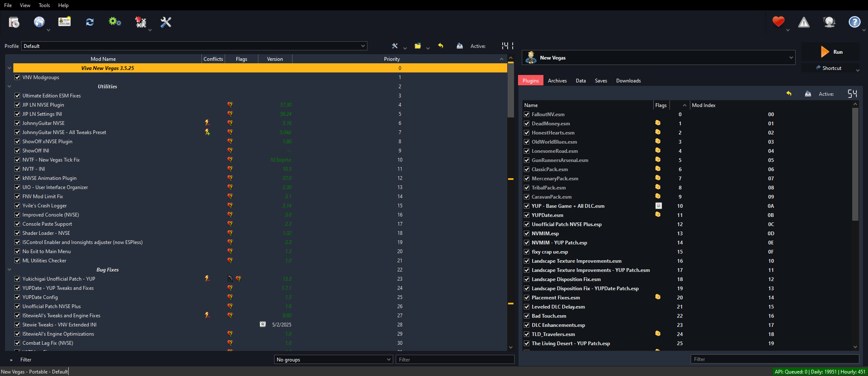
Task: Toggle the FalloutNV.esm plugin checkbox
Action: coord(527,115)
